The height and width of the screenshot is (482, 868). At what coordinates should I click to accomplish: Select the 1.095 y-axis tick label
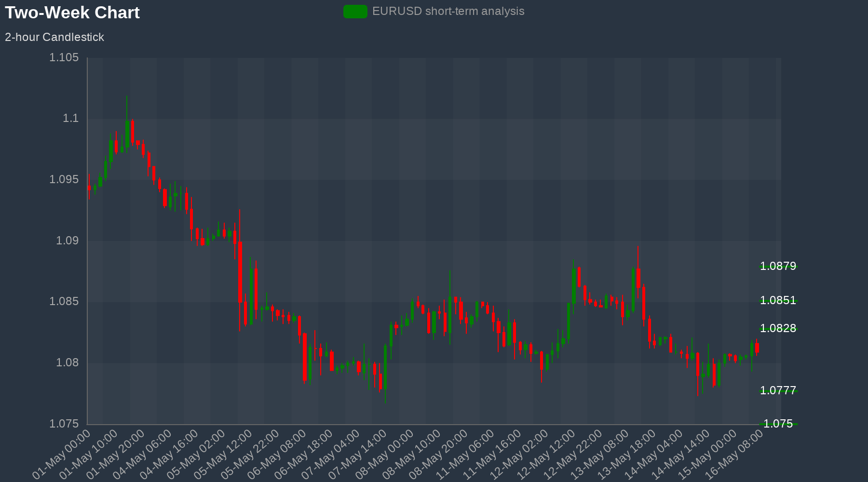pos(64,180)
